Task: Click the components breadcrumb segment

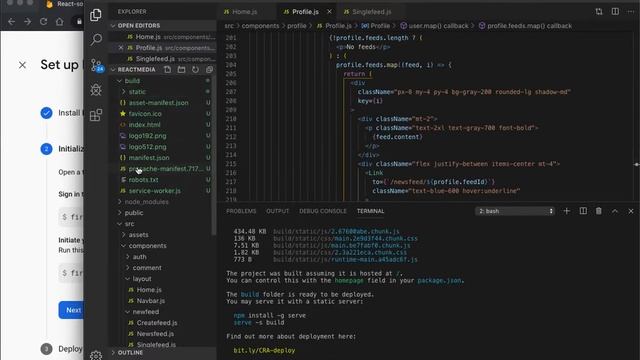Action: (x=260, y=26)
